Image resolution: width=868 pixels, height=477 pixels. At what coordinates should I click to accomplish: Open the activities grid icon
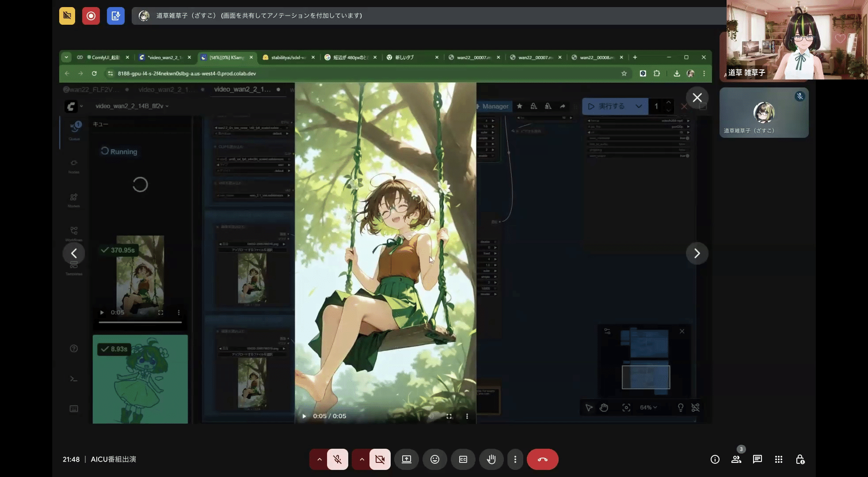[x=779, y=459]
